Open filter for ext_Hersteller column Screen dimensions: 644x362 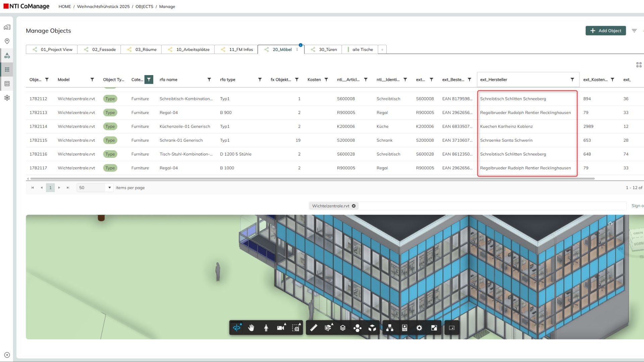tap(572, 79)
